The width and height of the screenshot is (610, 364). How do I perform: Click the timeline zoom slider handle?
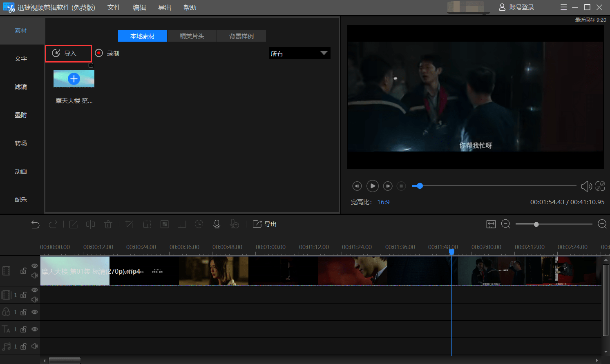pyautogui.click(x=536, y=224)
